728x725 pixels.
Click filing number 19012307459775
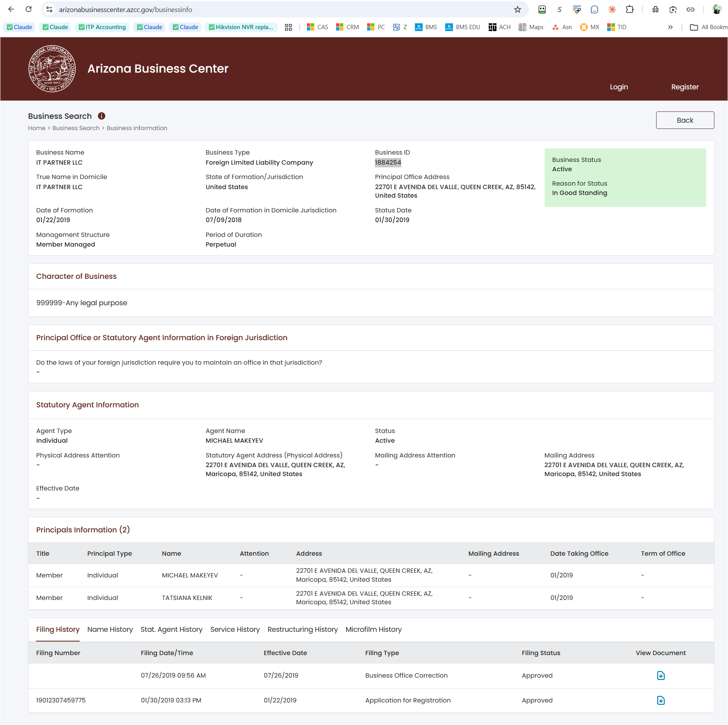point(61,701)
